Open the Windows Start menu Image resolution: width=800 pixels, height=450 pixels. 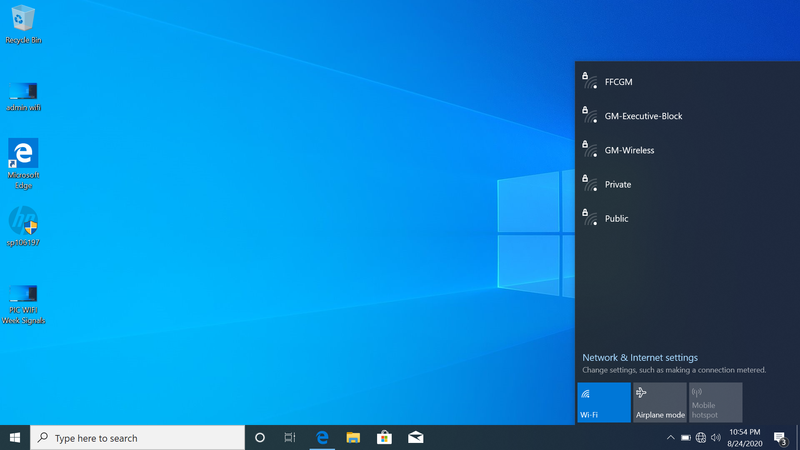[x=15, y=438]
